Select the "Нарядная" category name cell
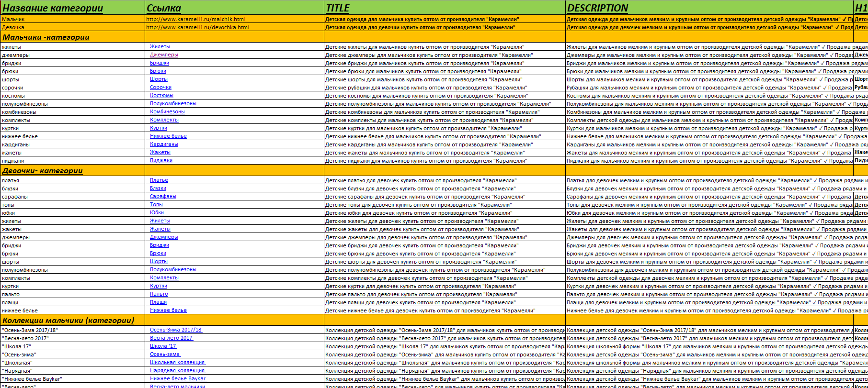Image resolution: width=868 pixels, height=388 pixels. pyautogui.click(x=72, y=371)
